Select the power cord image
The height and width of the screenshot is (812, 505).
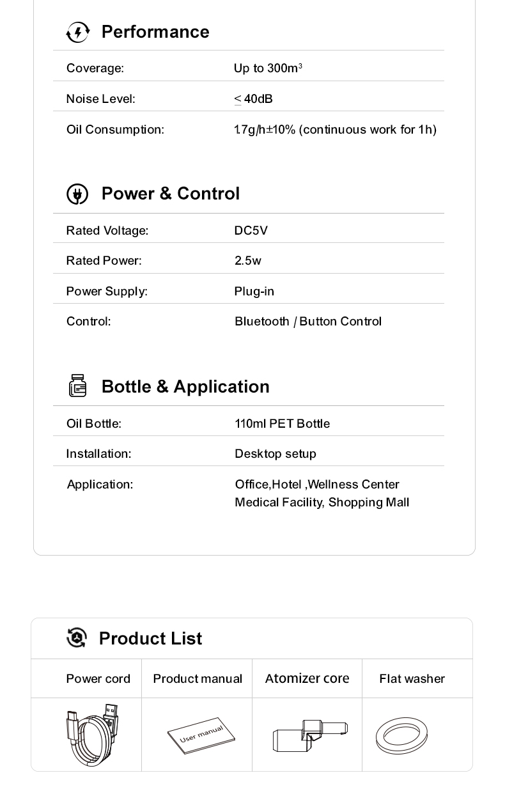(92, 735)
